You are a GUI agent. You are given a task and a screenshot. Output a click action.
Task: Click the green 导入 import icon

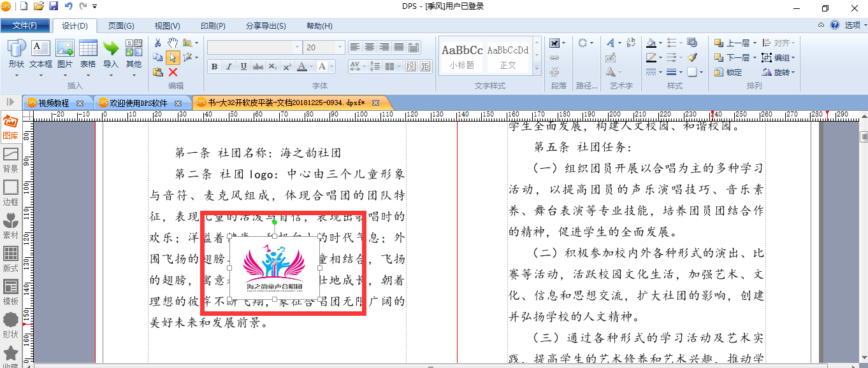coord(111,54)
